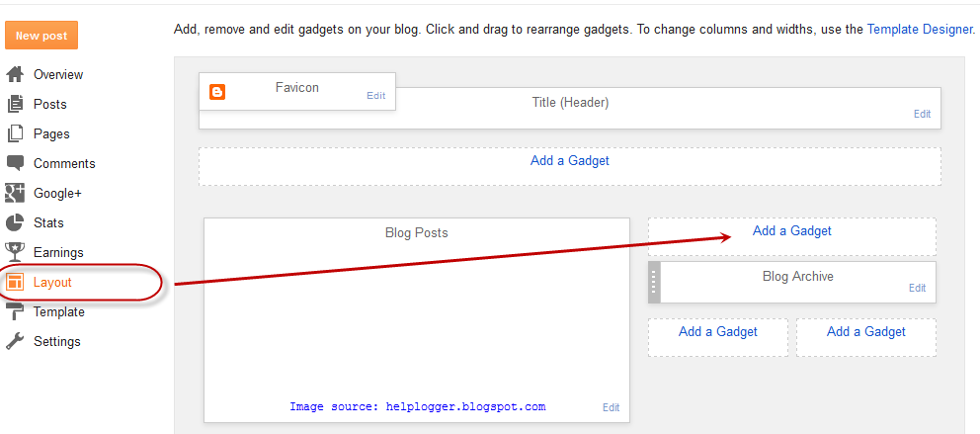The image size is (980, 434).
Task: Open the Template Designer link
Action: click(x=920, y=29)
